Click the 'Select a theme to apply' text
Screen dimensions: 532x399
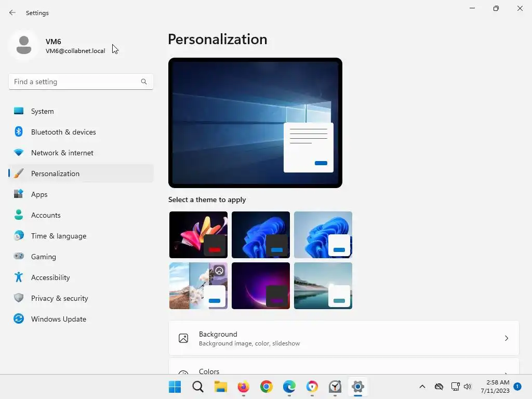click(207, 200)
